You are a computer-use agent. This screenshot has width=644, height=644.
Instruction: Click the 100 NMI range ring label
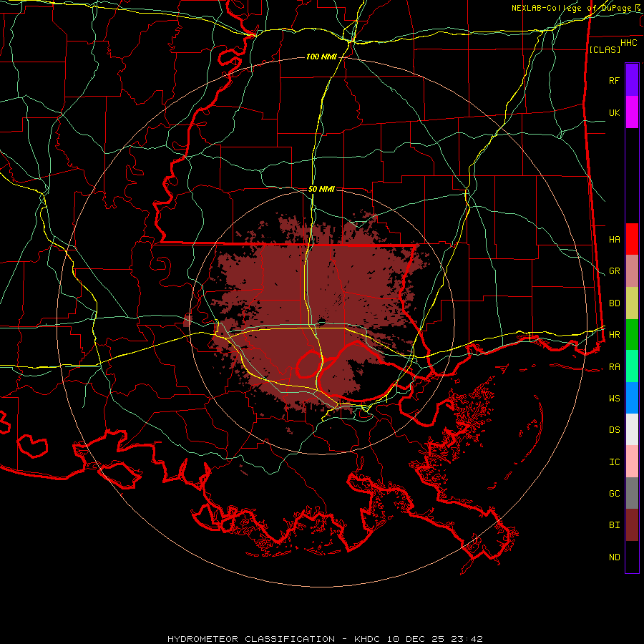click(x=321, y=57)
